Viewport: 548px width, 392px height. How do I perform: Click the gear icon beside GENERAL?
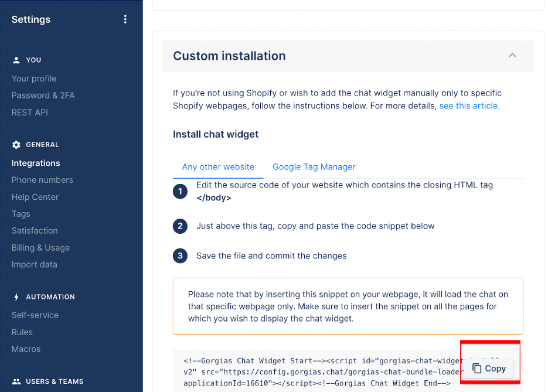[16, 145]
